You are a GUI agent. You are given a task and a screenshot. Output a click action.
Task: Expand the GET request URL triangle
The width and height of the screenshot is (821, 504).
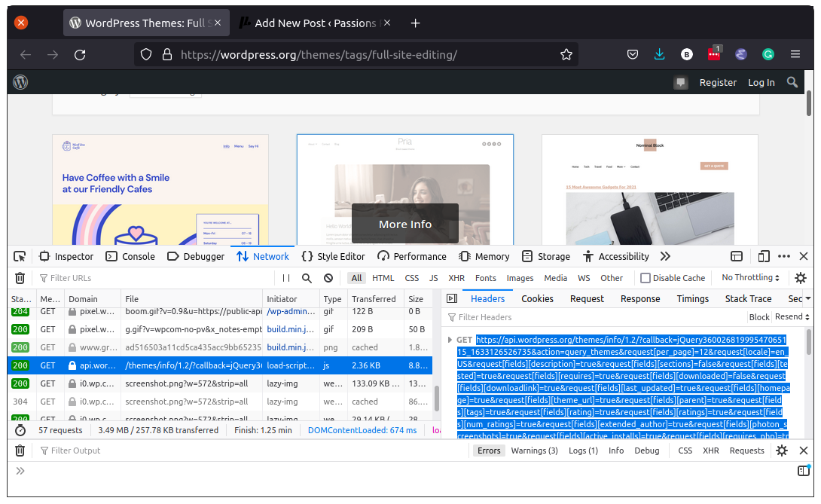[x=450, y=340]
